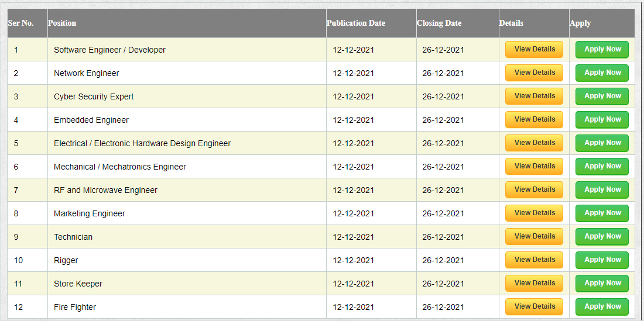Select the Fire Fighter position text
Image resolution: width=644 pixels, height=321 pixels.
click(75, 307)
